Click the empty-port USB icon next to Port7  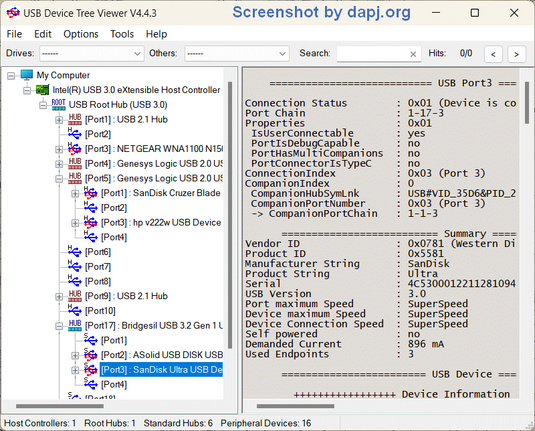(x=75, y=267)
